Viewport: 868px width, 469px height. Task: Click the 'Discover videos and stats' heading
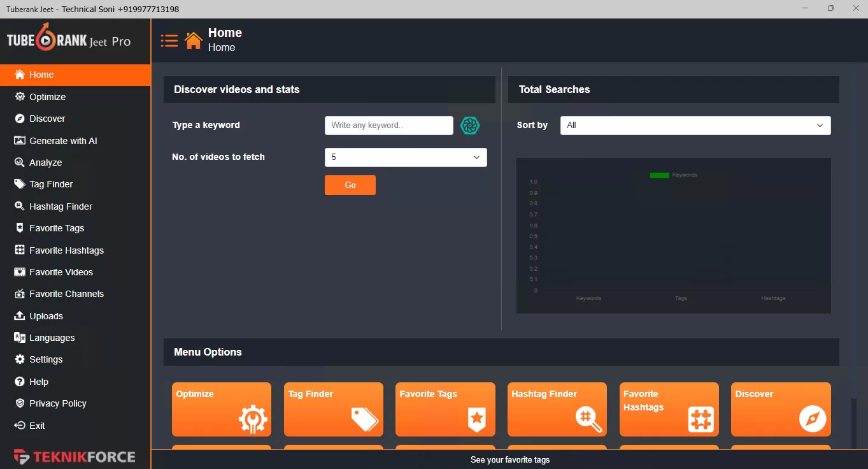[x=237, y=89]
